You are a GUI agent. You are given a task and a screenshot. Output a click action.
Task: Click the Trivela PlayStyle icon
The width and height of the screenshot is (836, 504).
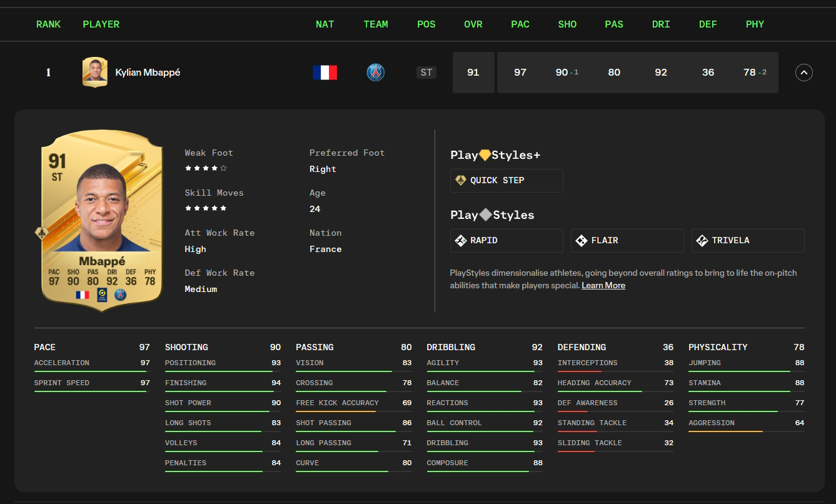[x=702, y=241]
